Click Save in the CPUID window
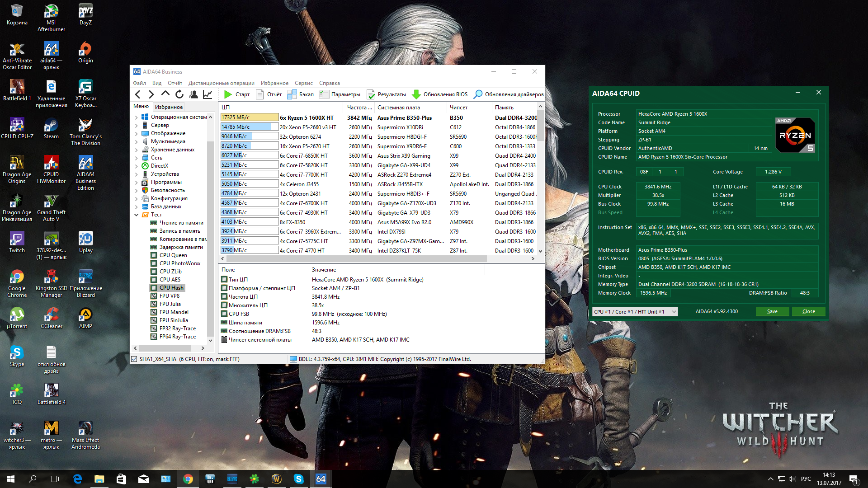The width and height of the screenshot is (868, 488). (772, 312)
